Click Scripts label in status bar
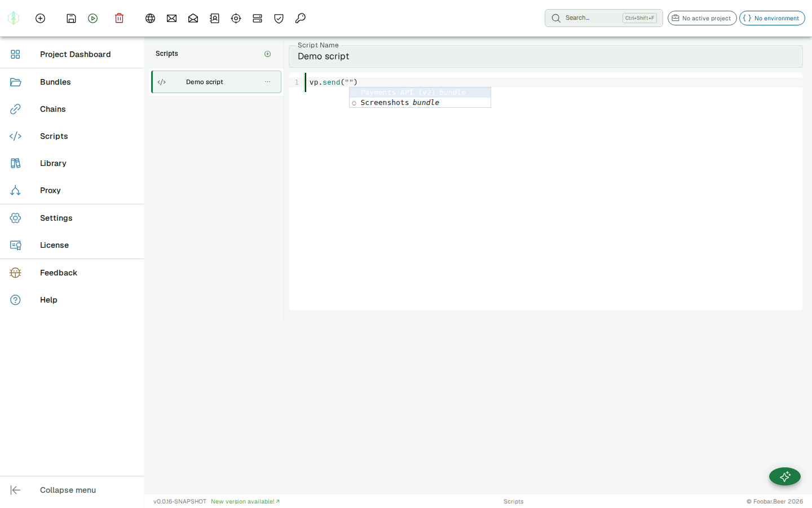 click(513, 501)
